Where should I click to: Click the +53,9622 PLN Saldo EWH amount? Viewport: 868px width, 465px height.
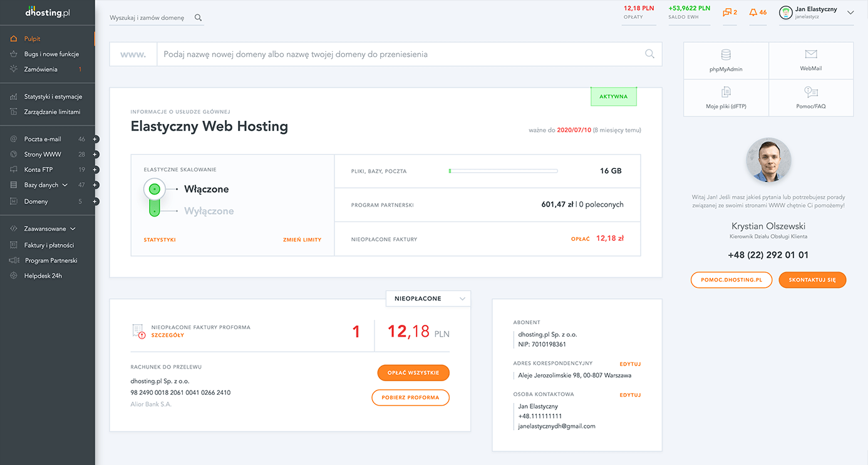[x=690, y=8]
